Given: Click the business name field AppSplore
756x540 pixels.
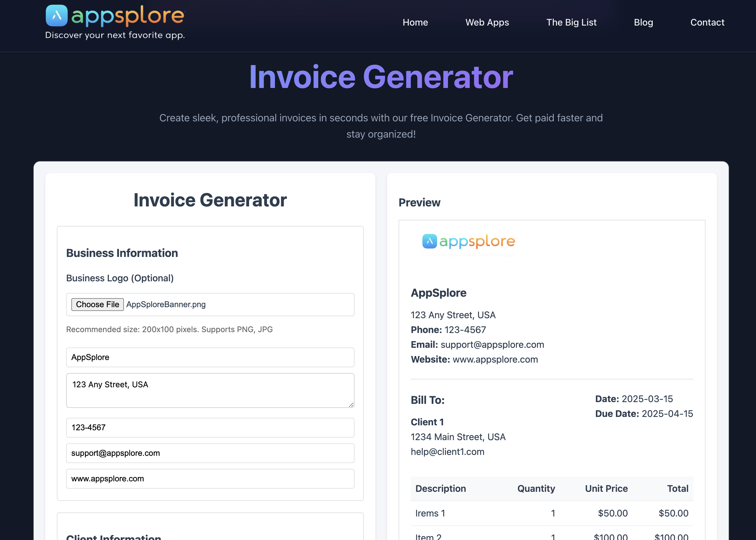Looking at the screenshot, I should point(210,357).
